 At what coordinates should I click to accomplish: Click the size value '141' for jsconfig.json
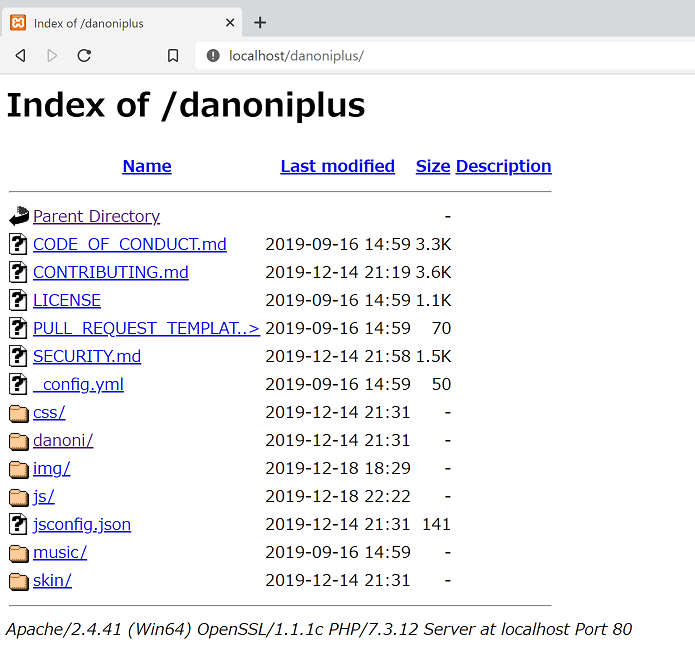click(436, 524)
